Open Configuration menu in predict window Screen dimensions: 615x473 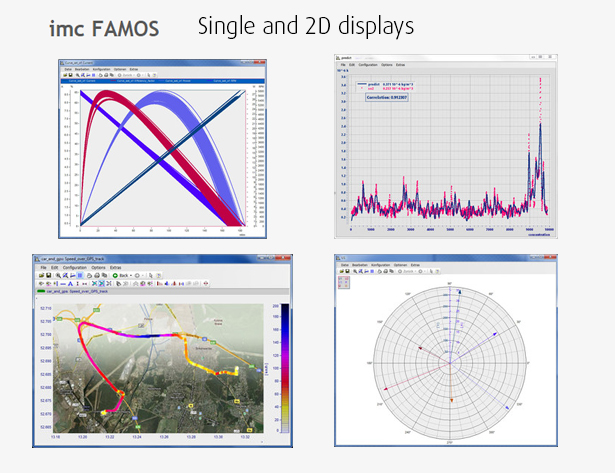(368, 65)
